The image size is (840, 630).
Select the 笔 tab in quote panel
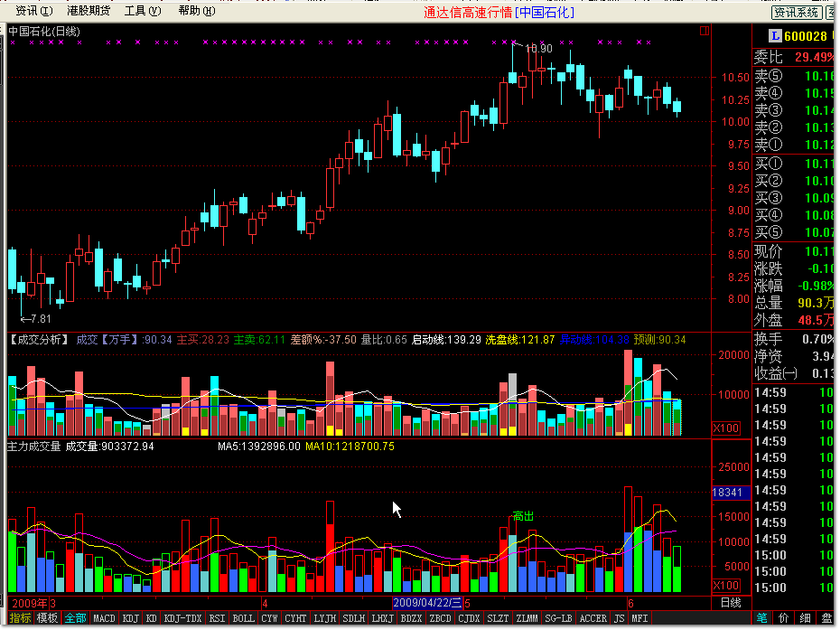click(x=761, y=618)
